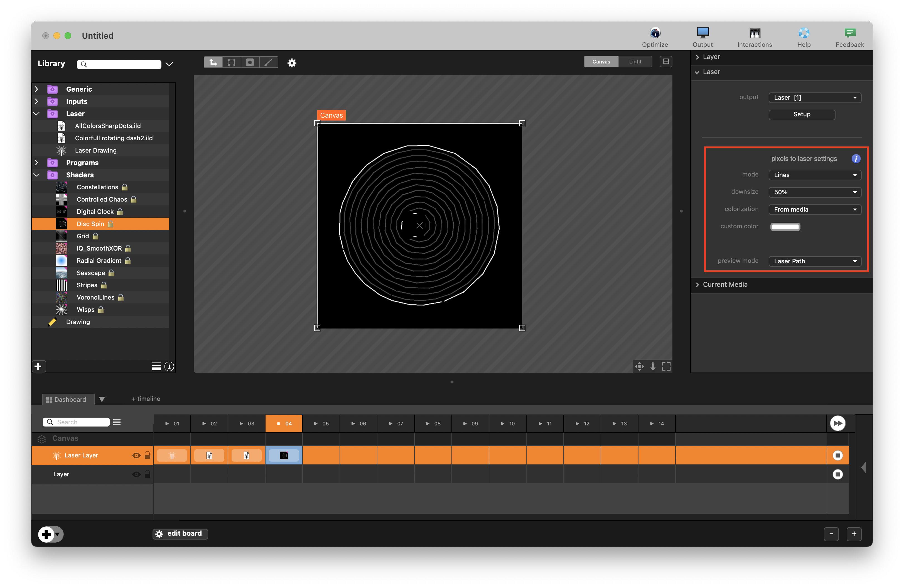
Task: Toggle the Laser Layer lock icon
Action: tap(148, 455)
